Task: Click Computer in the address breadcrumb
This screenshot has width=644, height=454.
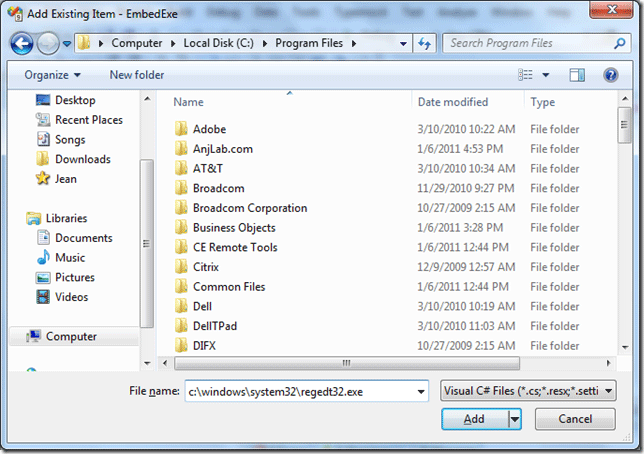Action: tap(137, 43)
